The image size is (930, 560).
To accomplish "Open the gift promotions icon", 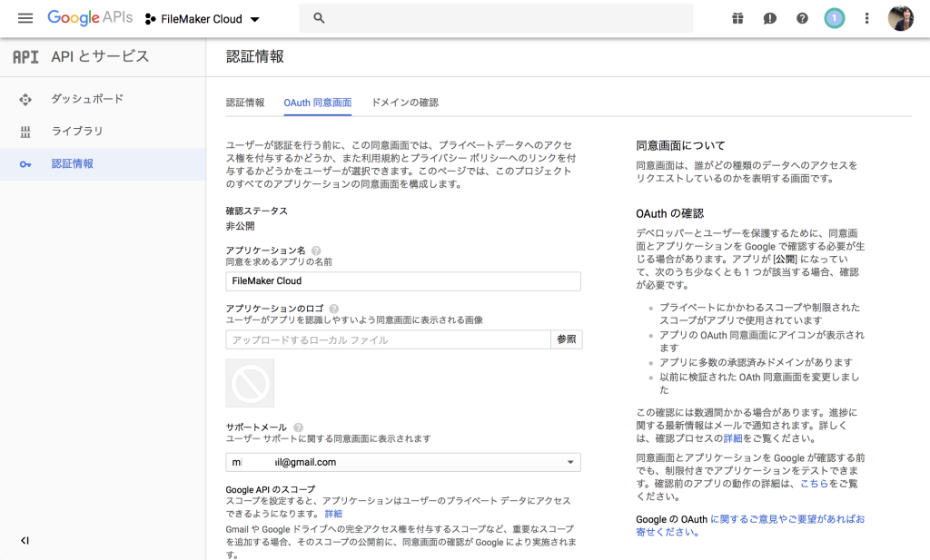I will tap(737, 18).
